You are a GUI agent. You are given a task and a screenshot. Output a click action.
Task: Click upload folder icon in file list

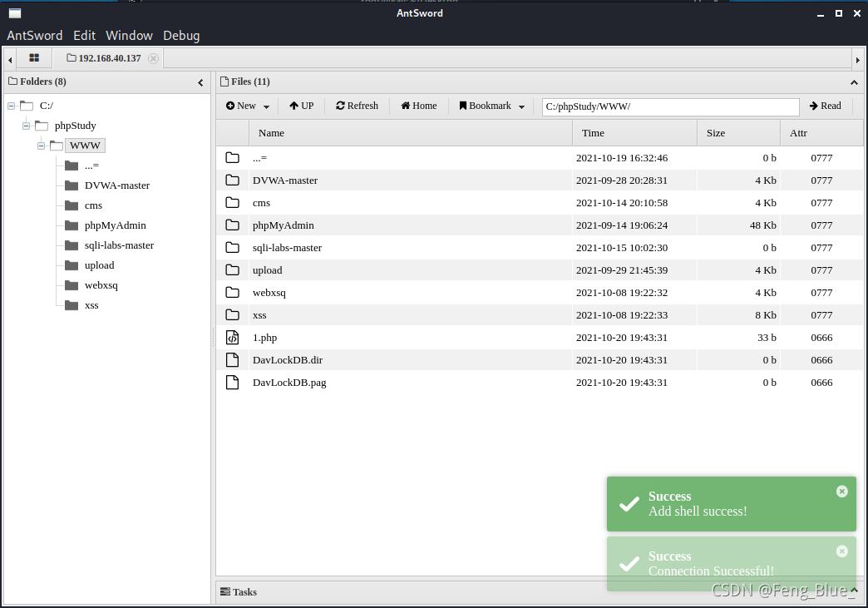[x=233, y=270]
